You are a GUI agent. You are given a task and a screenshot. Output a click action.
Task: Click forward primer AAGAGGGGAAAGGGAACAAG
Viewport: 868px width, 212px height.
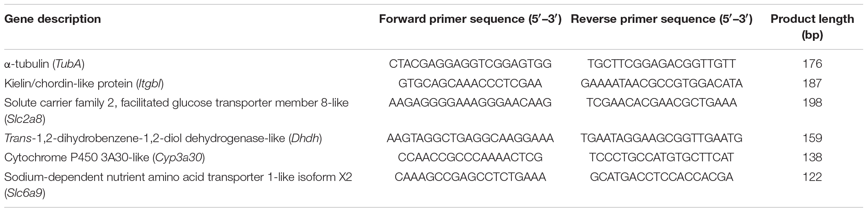coord(470,103)
